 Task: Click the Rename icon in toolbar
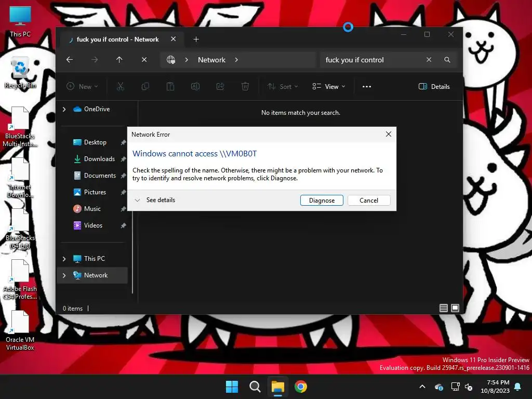pyautogui.click(x=195, y=87)
